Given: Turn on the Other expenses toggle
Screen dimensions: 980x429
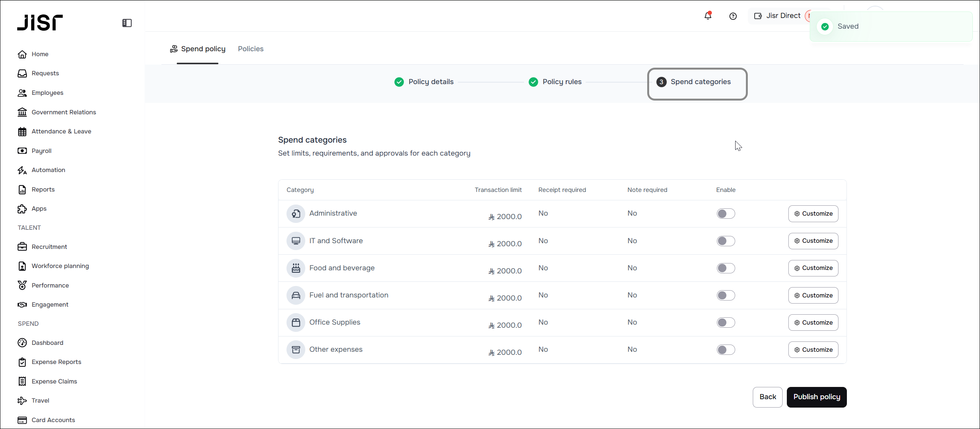Looking at the screenshot, I should point(726,349).
